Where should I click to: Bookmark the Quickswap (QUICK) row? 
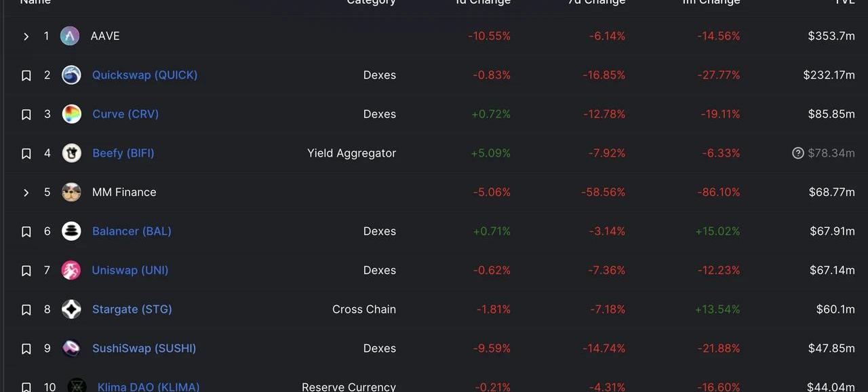(26, 75)
